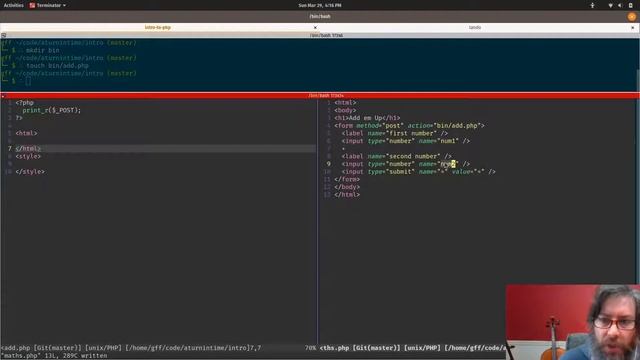
Task: Click the print_r($_POST); line
Action: point(51,110)
